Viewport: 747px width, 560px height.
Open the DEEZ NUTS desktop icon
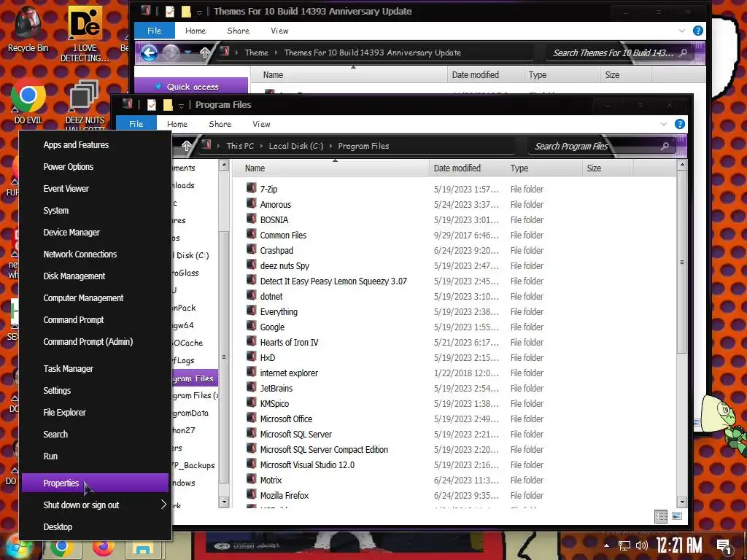coord(85,104)
